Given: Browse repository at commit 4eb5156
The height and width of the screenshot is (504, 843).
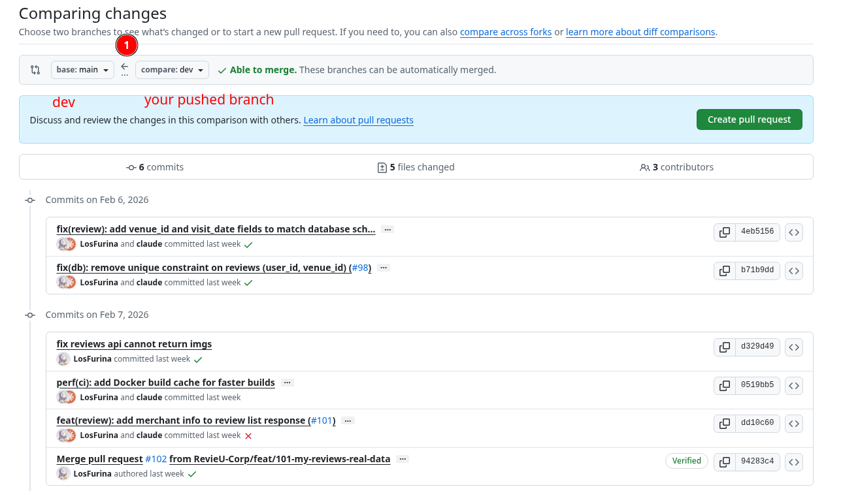Looking at the screenshot, I should (x=793, y=232).
